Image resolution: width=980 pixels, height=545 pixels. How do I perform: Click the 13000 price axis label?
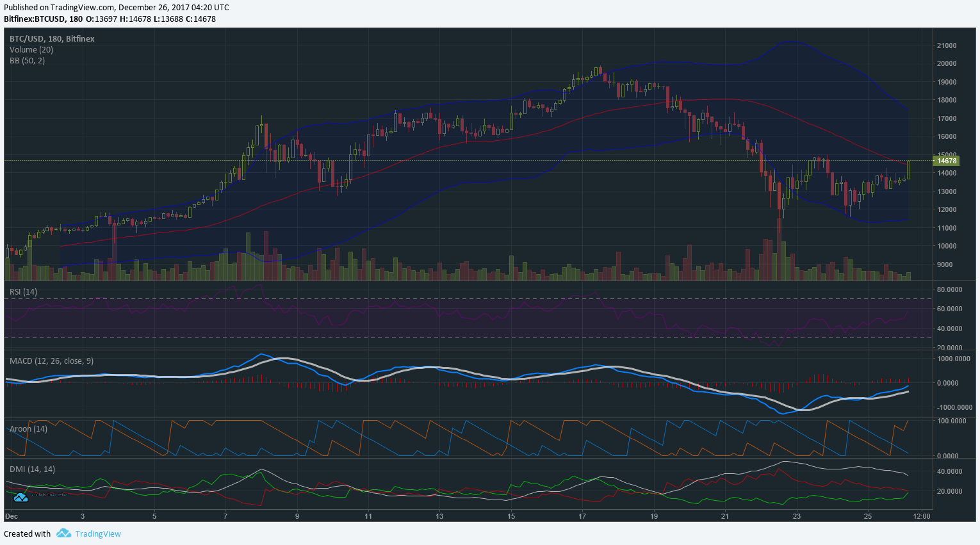click(947, 192)
